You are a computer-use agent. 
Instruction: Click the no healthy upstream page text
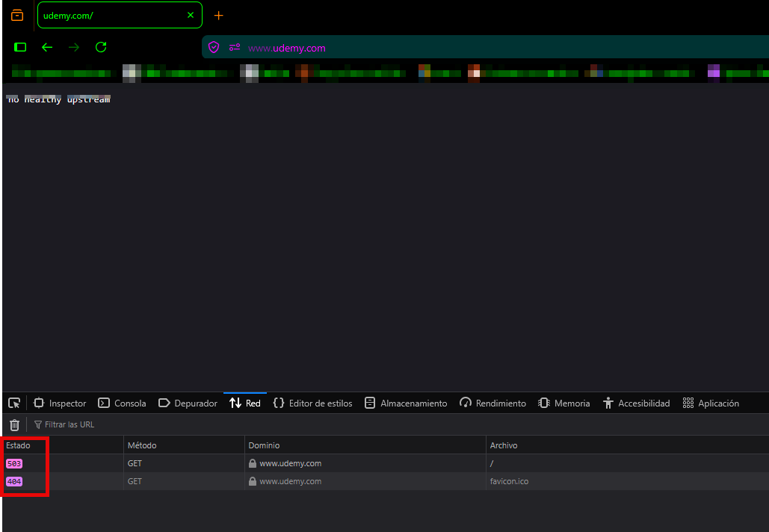[x=59, y=99]
